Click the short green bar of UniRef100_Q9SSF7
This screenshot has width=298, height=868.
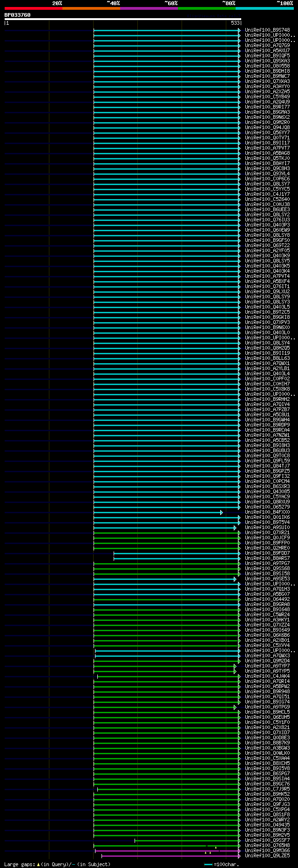click(x=188, y=841)
